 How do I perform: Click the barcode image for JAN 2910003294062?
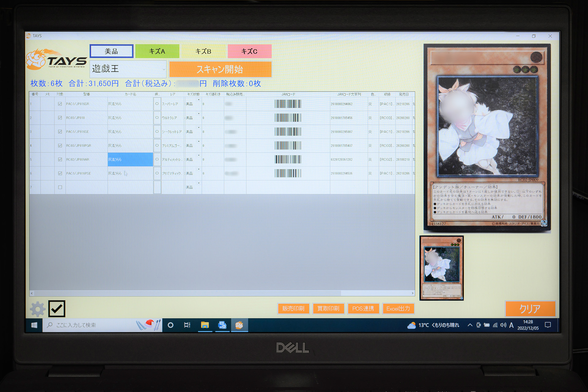[288, 104]
